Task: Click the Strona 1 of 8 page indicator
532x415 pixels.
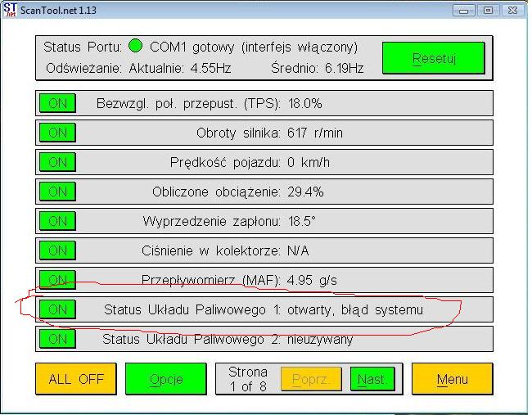Action: coord(246,379)
